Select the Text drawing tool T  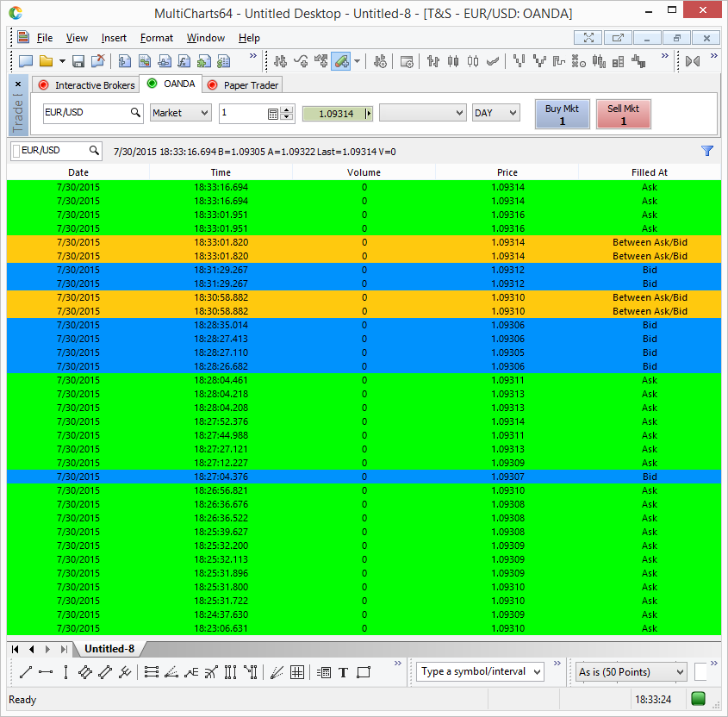coord(344,672)
